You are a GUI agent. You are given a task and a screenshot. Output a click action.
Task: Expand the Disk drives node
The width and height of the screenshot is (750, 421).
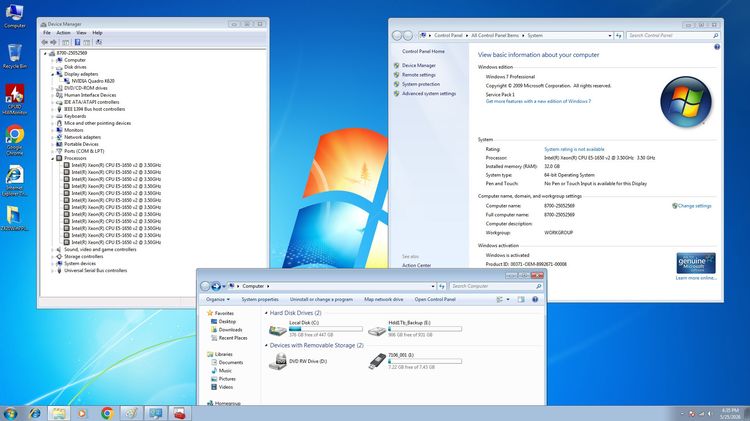tap(53, 67)
